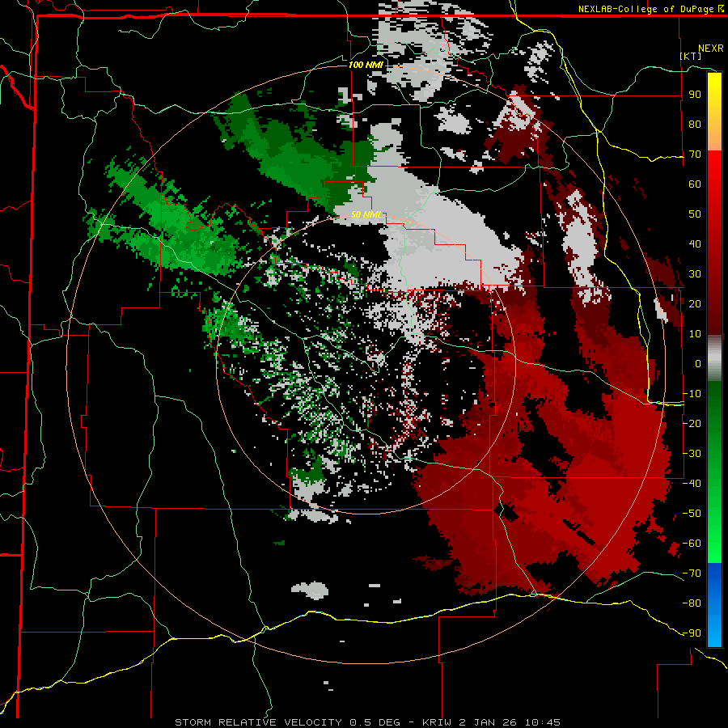Click the 20 value on the velocity scale
Viewport: 728px width, 728px height.
coord(695,304)
